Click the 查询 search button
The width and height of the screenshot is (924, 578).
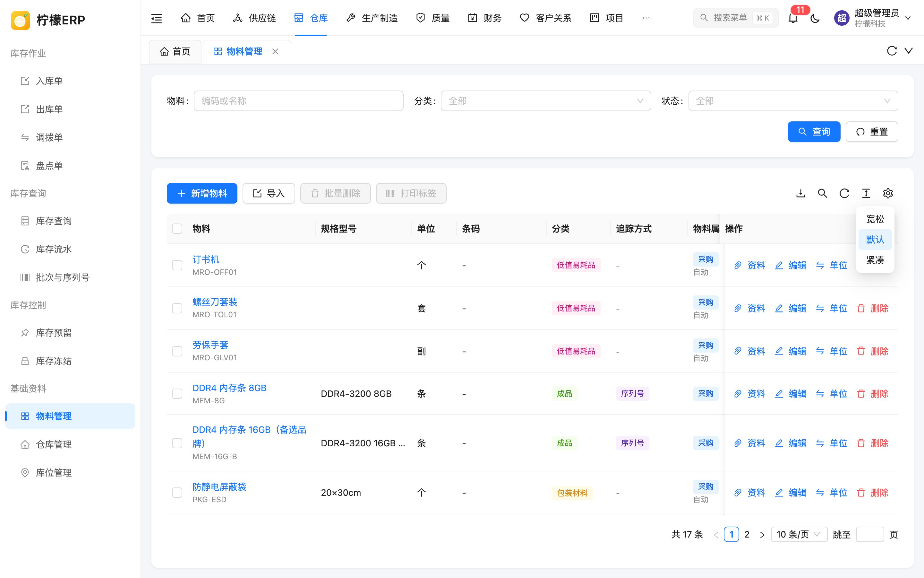point(814,132)
